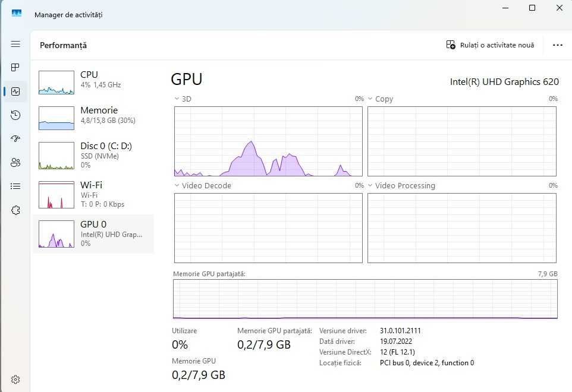Click the Disc 0 mini graph thumbnail
The height and width of the screenshot is (392, 572).
click(x=56, y=156)
